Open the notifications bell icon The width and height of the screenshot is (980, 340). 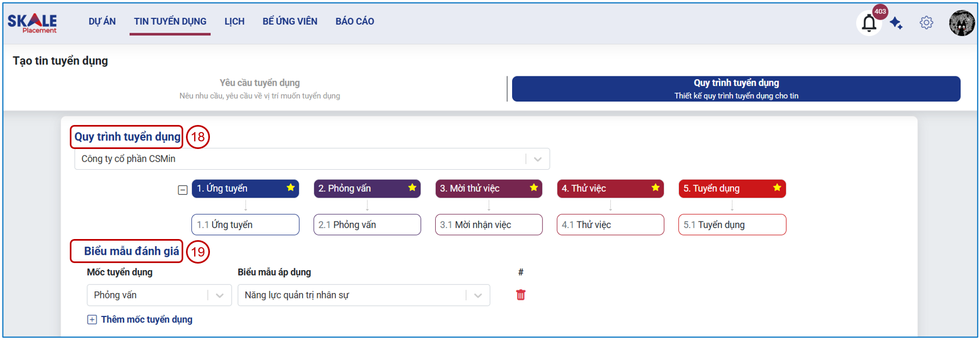click(869, 23)
